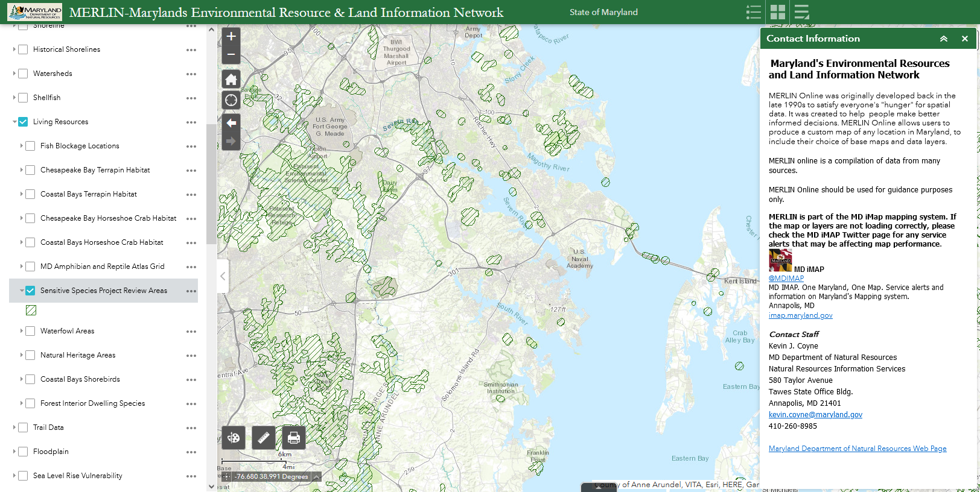Activate the My Location crosshair tool

click(x=231, y=100)
